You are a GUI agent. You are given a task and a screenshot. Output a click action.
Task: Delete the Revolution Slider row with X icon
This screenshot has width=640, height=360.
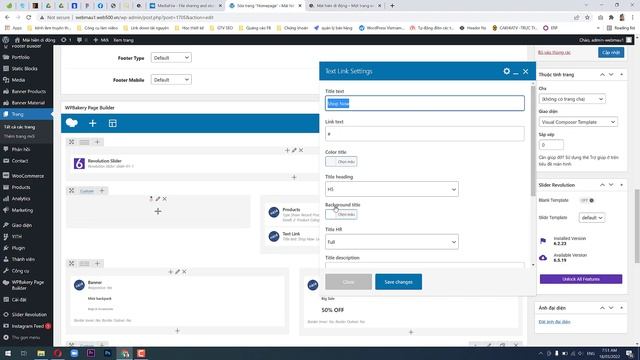point(301,150)
